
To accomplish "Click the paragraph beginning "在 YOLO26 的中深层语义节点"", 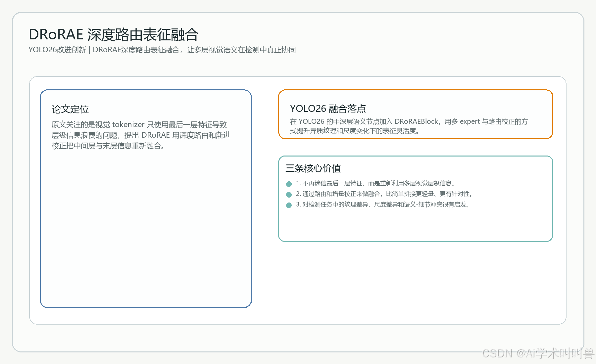I will [409, 126].
